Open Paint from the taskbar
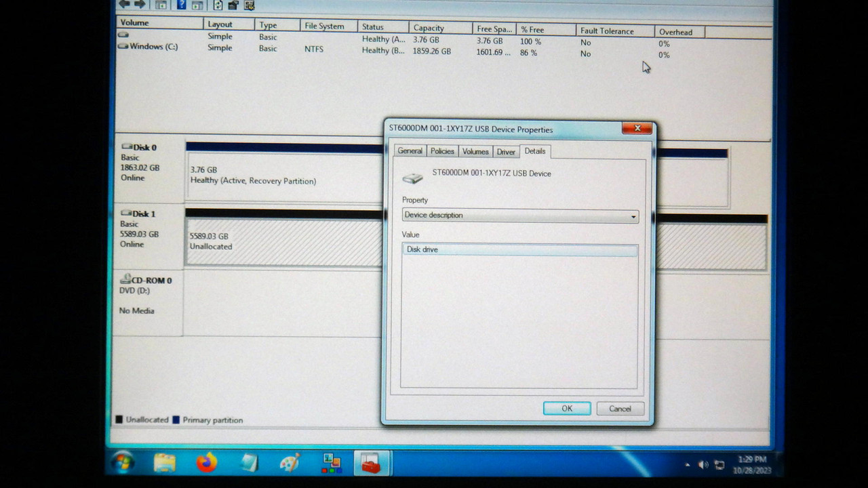 290,463
